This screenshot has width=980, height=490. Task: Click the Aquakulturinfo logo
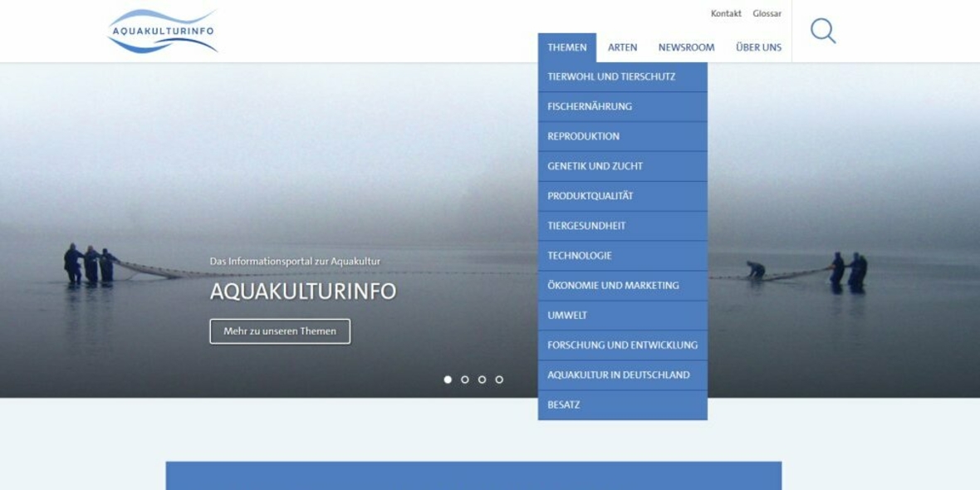coord(163,32)
